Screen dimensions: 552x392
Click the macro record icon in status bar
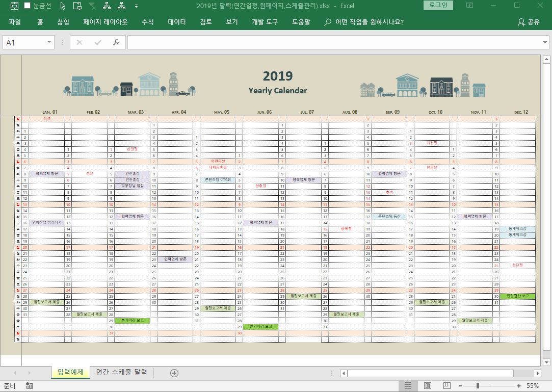tap(29, 386)
